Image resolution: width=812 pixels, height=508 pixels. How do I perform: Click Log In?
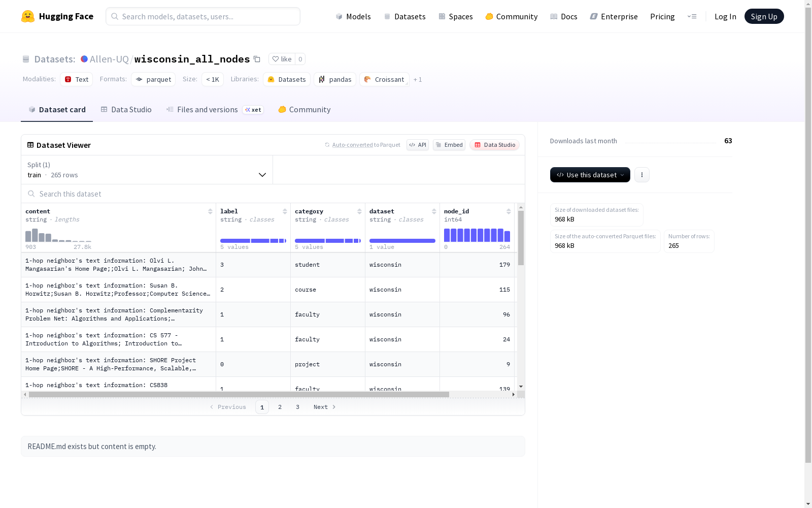[x=725, y=16]
